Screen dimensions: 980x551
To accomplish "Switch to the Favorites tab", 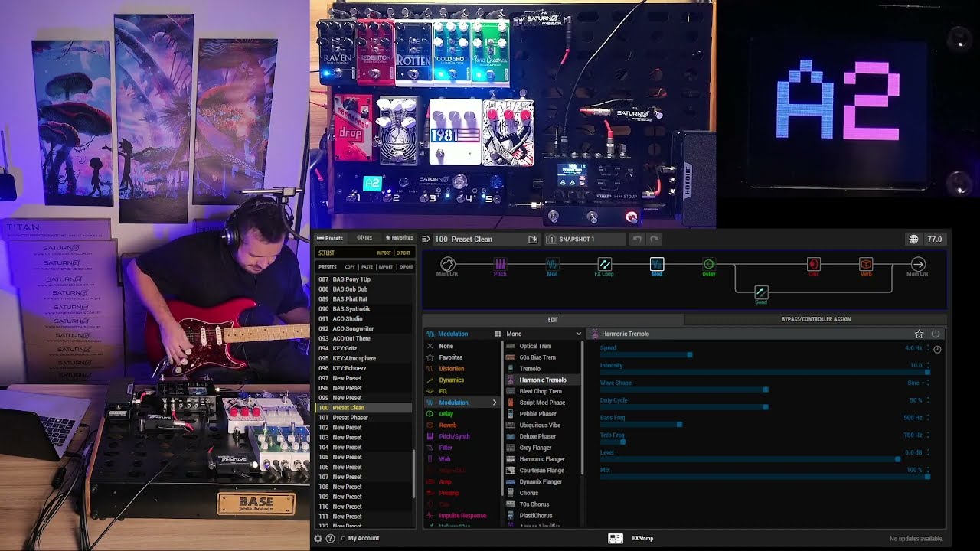I will click(399, 238).
